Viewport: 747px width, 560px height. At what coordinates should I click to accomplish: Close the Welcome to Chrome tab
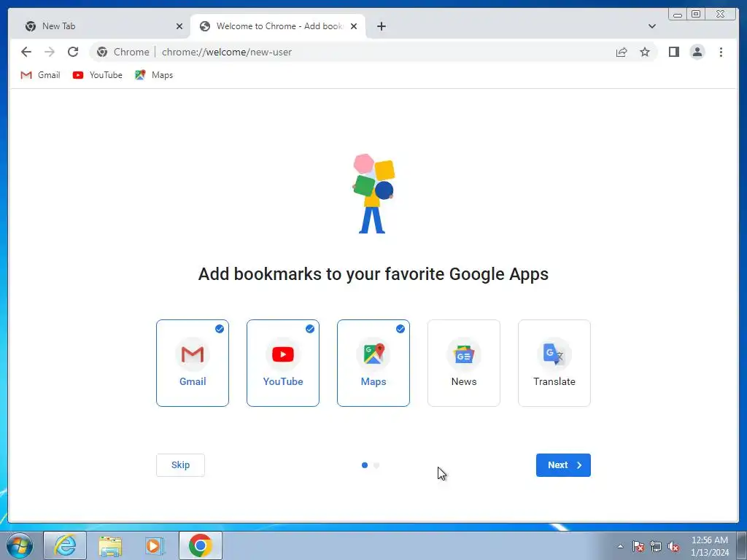coord(354,26)
